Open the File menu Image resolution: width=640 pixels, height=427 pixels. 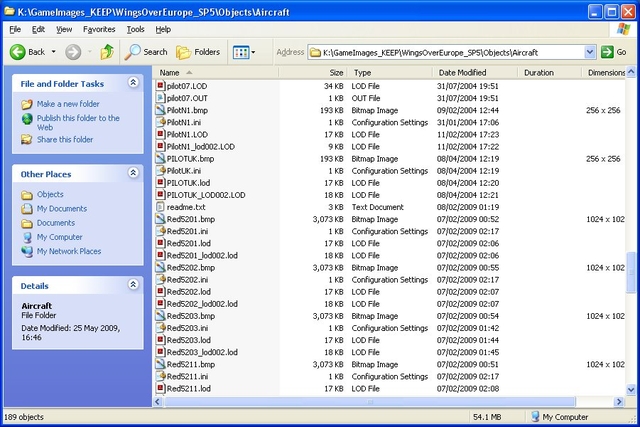point(15,29)
